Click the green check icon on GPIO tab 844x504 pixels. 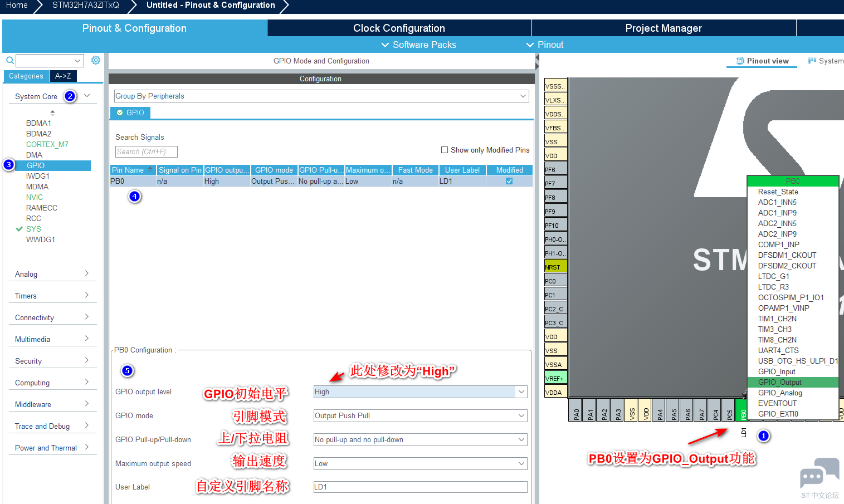pyautogui.click(x=120, y=112)
